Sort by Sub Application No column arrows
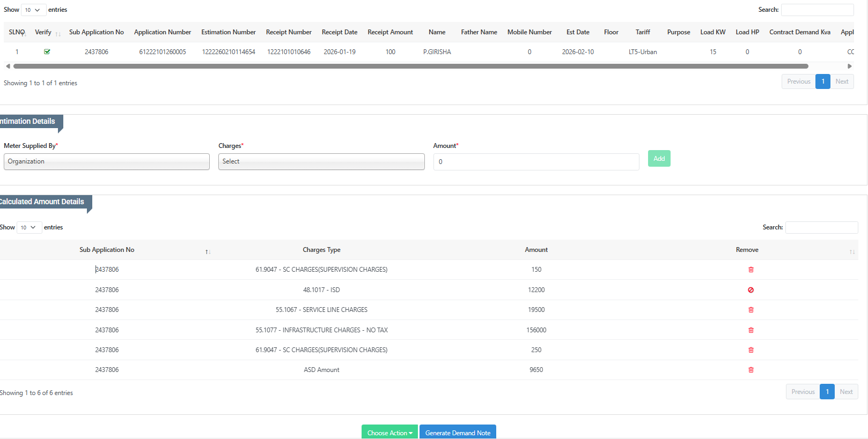Image resolution: width=868 pixels, height=439 pixels. [208, 251]
